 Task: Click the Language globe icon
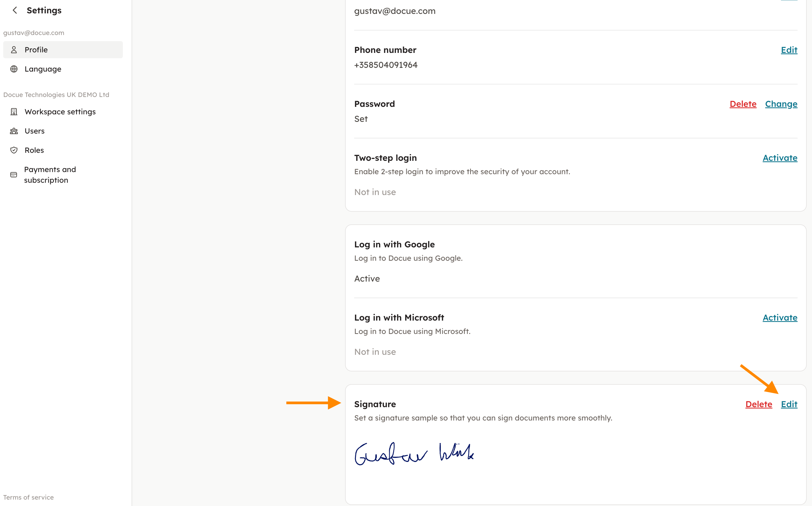click(14, 69)
